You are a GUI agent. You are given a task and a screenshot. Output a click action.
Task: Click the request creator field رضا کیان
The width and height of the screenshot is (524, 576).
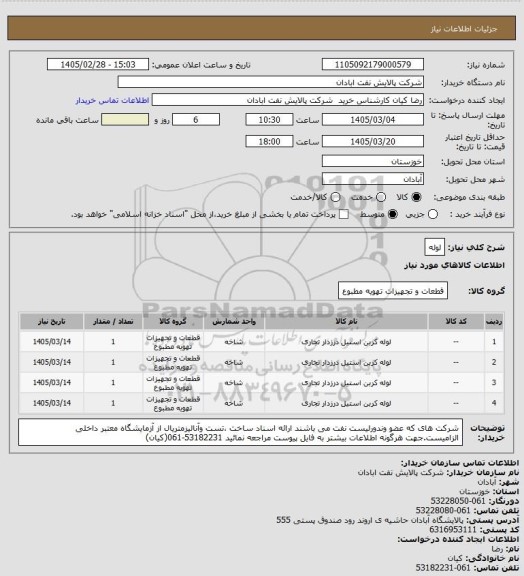click(288, 100)
